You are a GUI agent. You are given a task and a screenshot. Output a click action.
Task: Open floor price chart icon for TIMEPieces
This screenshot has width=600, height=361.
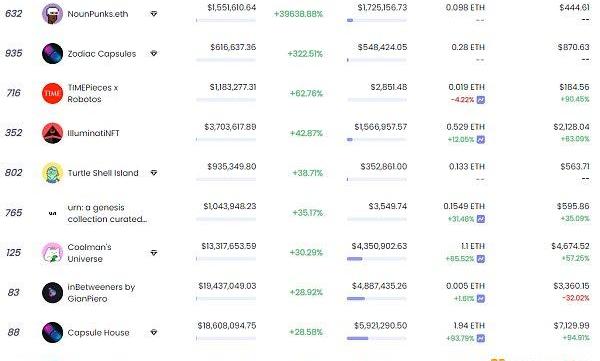tap(481, 100)
